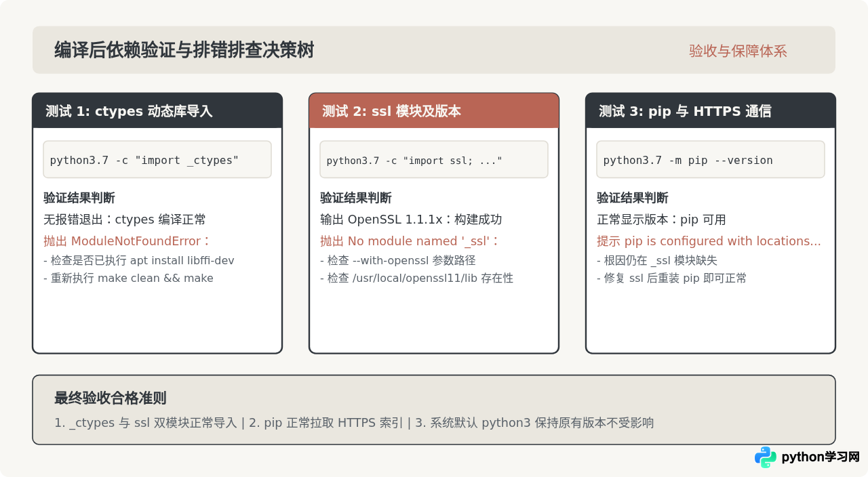The height and width of the screenshot is (477, 868).
Task: Click code box 'python3.7 -m pip --version'
Action: coord(711,159)
